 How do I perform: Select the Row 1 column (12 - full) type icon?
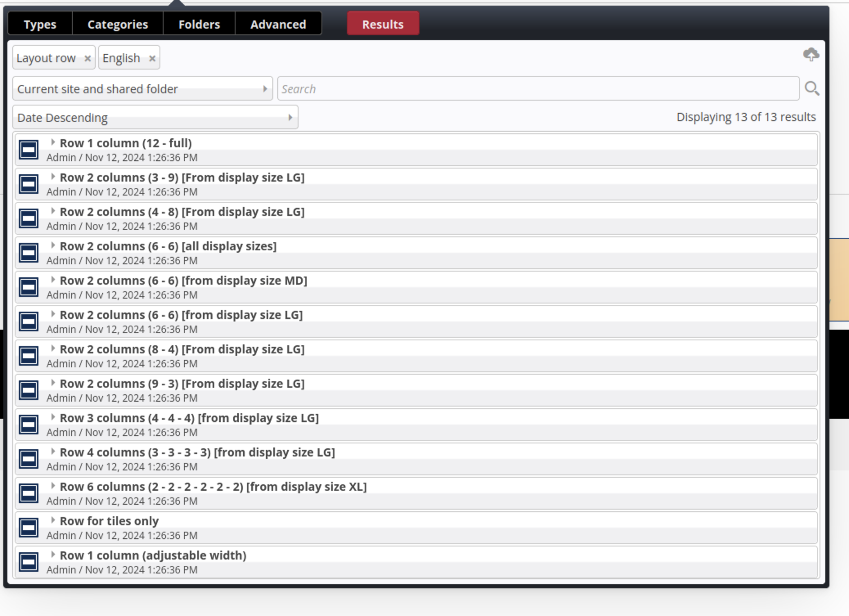[29, 149]
